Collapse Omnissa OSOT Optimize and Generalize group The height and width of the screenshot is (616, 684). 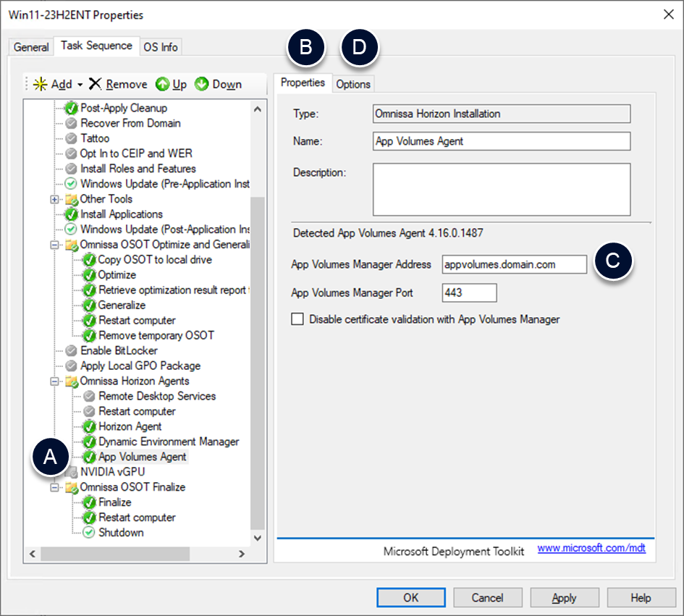pyautogui.click(x=54, y=245)
